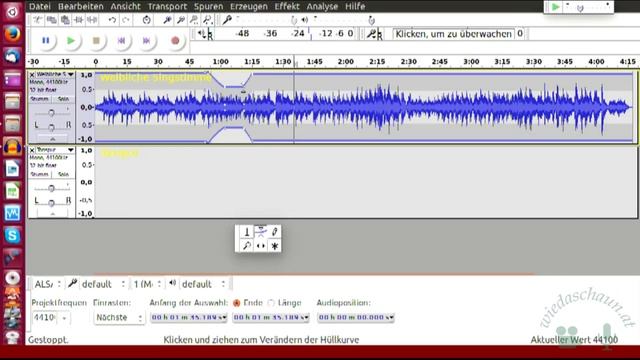Open the Effekt menu
The image size is (640, 360).
pos(287,6)
